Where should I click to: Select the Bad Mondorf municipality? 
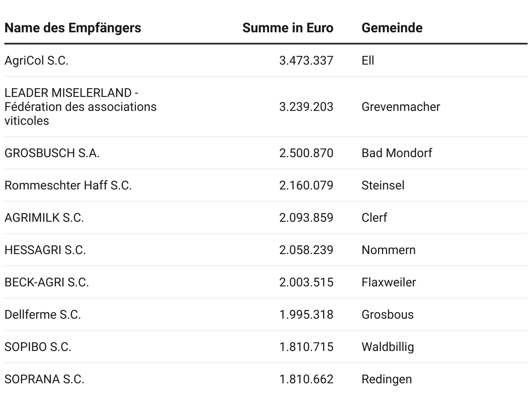pyautogui.click(x=397, y=153)
